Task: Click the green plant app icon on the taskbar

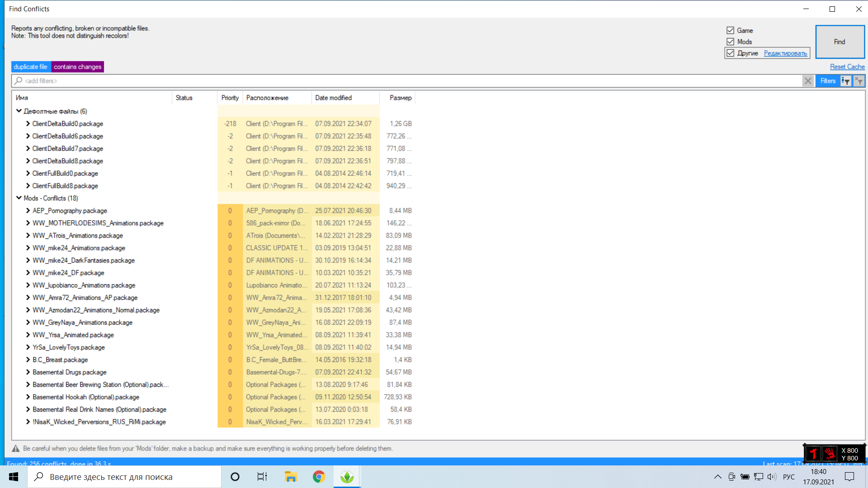Action: click(347, 477)
